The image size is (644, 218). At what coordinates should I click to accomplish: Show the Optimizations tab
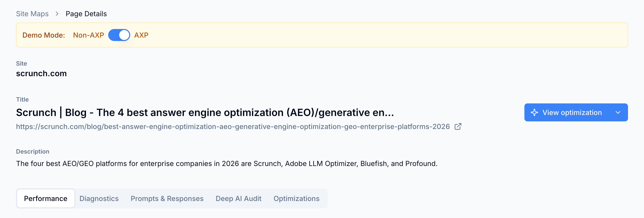click(x=296, y=198)
